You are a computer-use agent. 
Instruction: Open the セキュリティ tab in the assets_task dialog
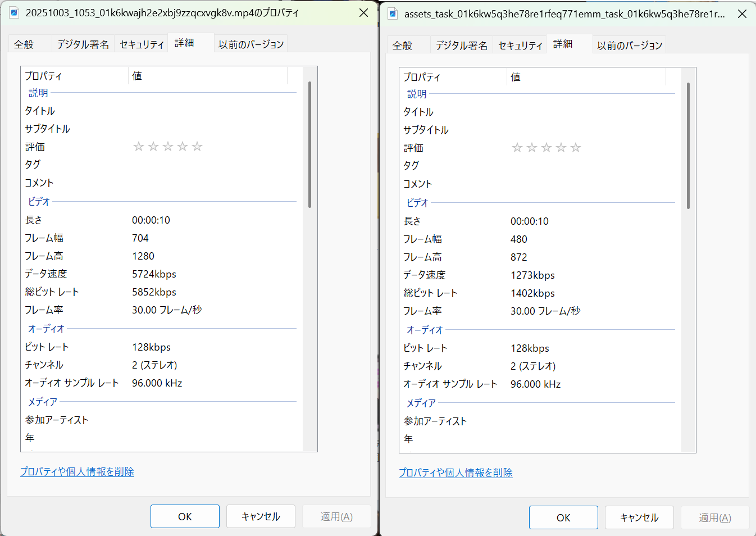pos(520,46)
